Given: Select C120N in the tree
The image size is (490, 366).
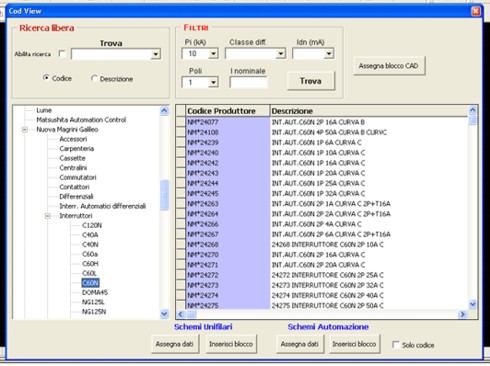Looking at the screenshot, I should pyautogui.click(x=92, y=225).
